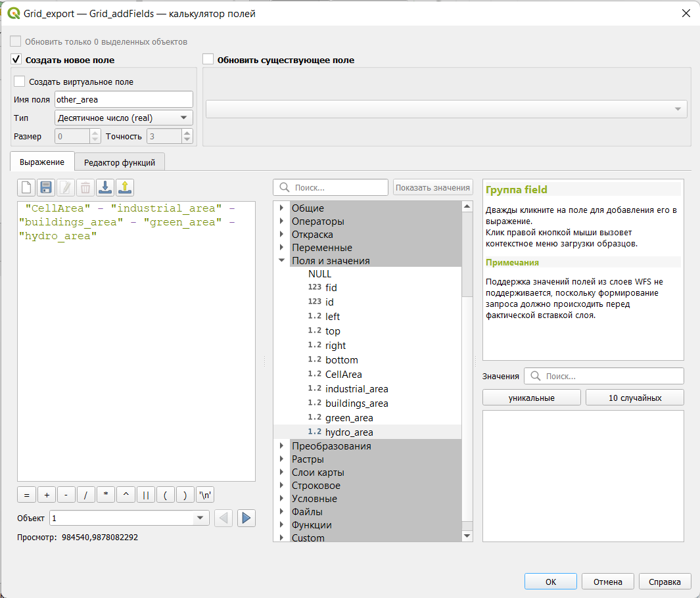Open the "Тип" field type dropdown

click(123, 118)
